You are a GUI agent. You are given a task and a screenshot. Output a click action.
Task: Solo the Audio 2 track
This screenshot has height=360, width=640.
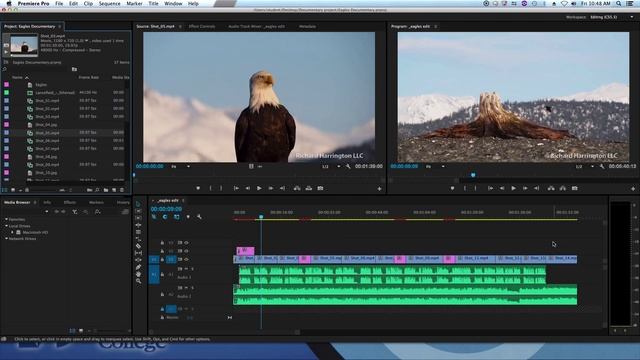coord(192,288)
